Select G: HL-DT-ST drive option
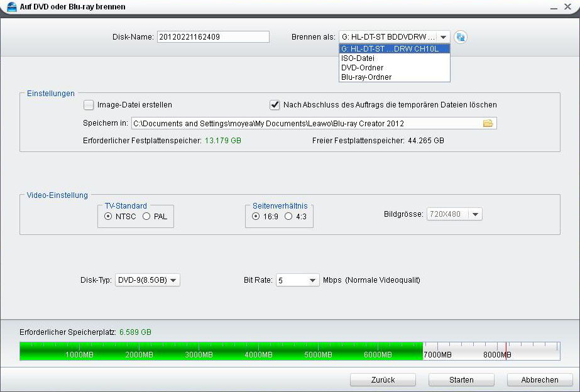The width and height of the screenshot is (580, 392). point(394,49)
